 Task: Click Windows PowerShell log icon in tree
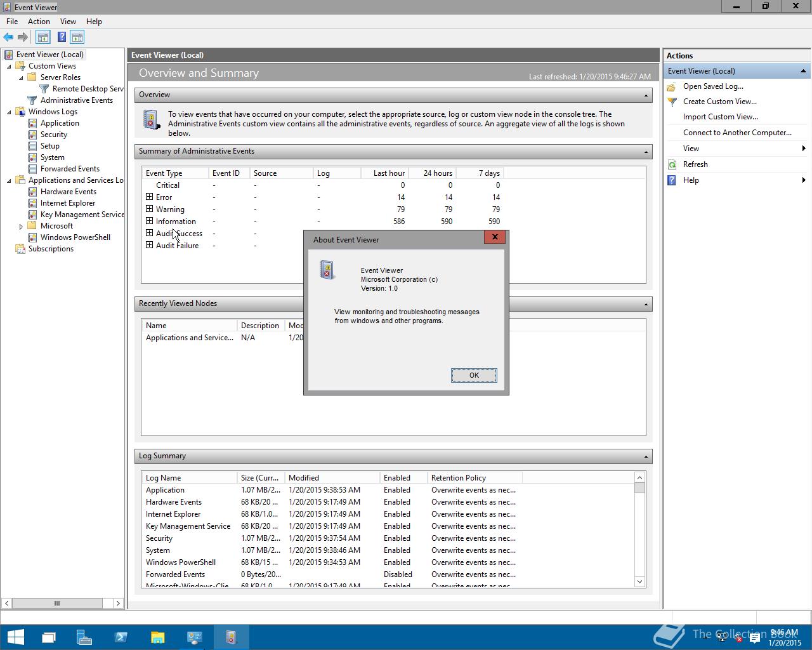[32, 237]
